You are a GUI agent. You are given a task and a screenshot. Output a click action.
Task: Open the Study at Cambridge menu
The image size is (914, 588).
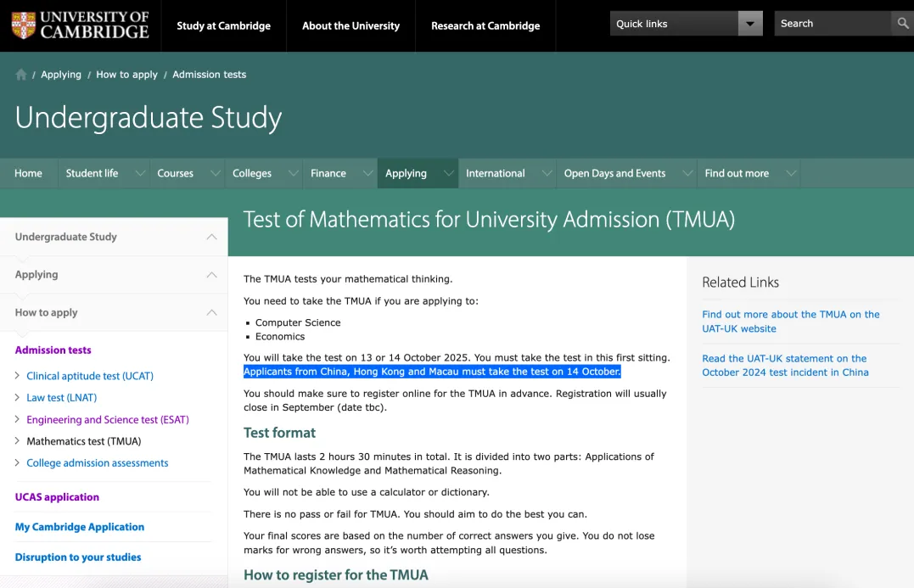[x=224, y=25]
